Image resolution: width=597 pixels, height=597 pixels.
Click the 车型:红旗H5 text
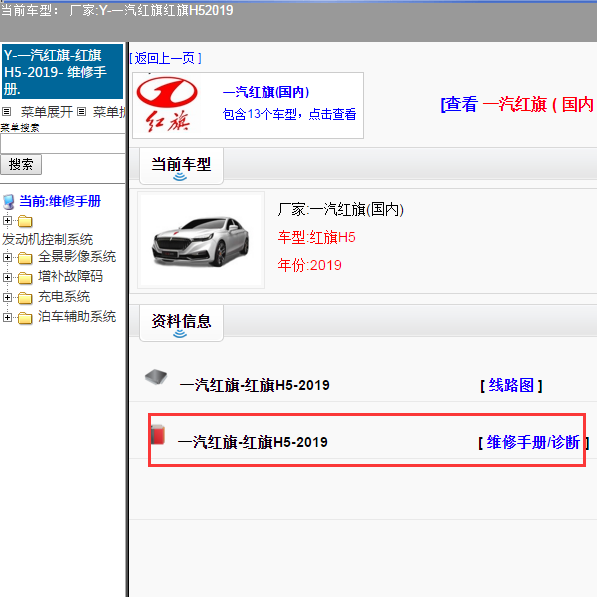316,237
